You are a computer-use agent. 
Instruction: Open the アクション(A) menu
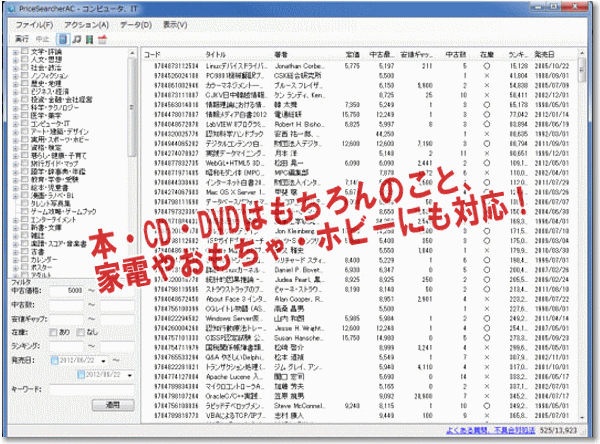coord(86,25)
